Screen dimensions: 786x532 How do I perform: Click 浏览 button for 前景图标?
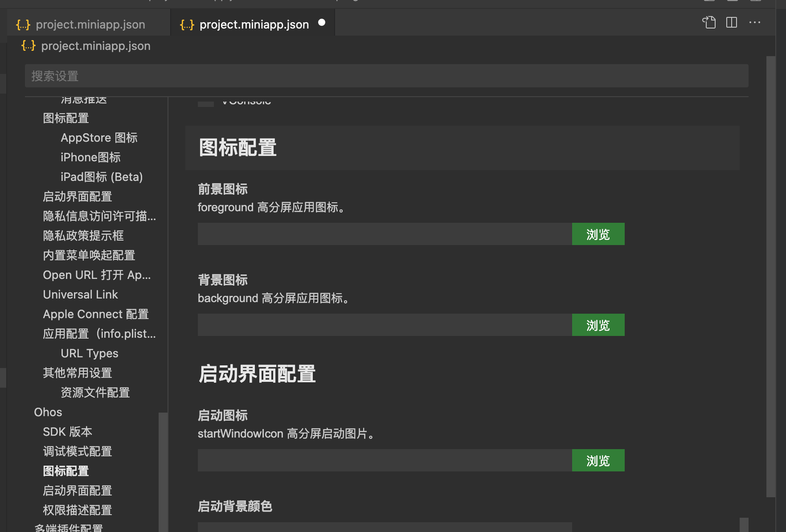point(598,234)
